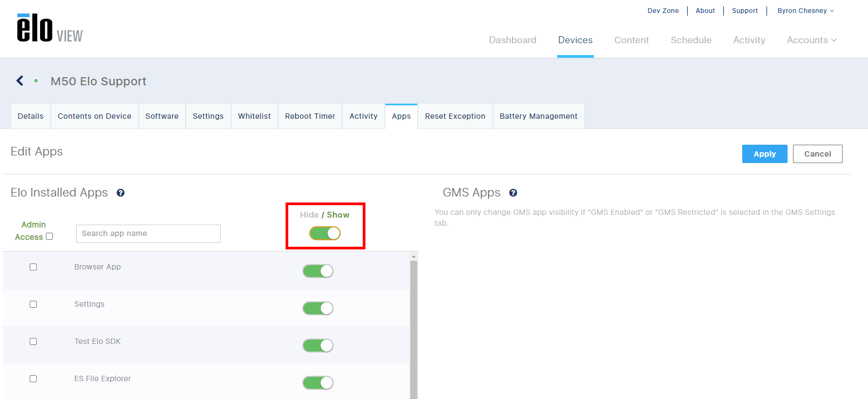Check the Browser App admin checkbox
The width and height of the screenshot is (868, 399).
(33, 267)
